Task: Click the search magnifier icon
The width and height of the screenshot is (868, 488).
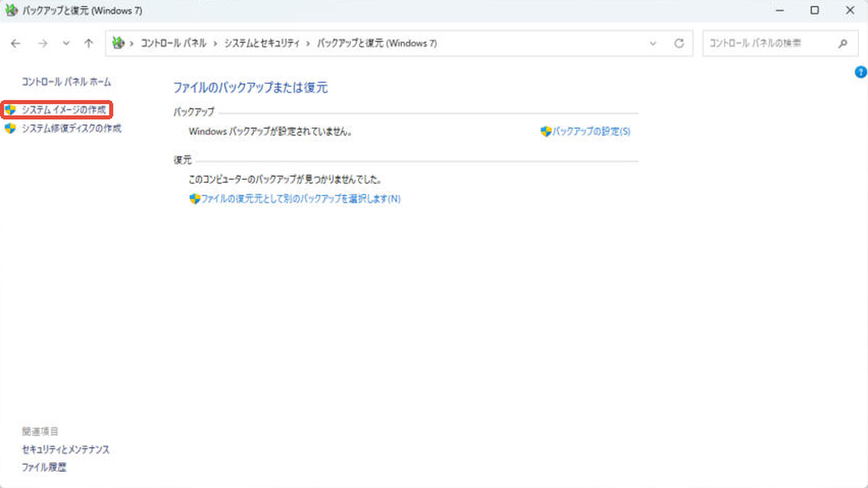Action: pos(843,43)
